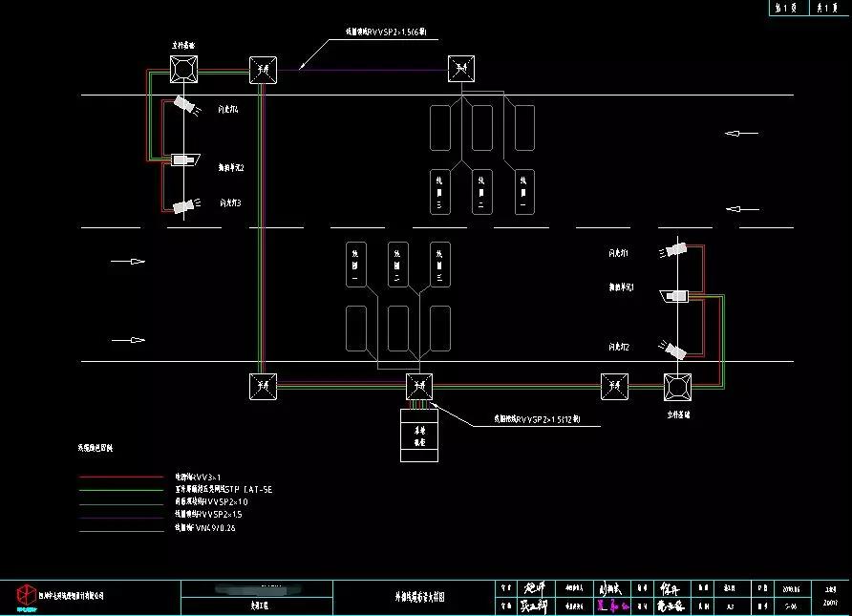Viewport: 852px width, 616px height.
Task: Click the purple RVVSP2×1.5 legend line
Action: pos(120,515)
